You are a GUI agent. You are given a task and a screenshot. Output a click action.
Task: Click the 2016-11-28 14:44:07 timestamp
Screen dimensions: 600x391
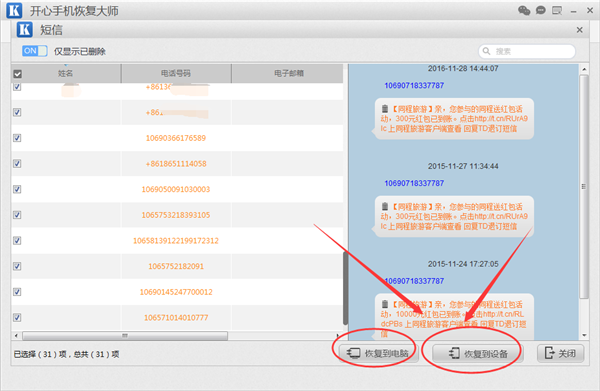[x=463, y=68]
